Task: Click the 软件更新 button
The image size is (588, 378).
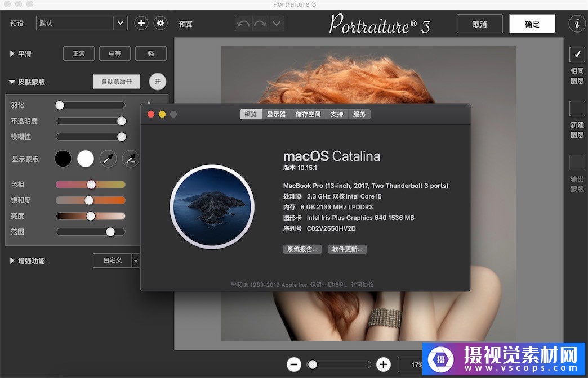Action: (x=347, y=249)
